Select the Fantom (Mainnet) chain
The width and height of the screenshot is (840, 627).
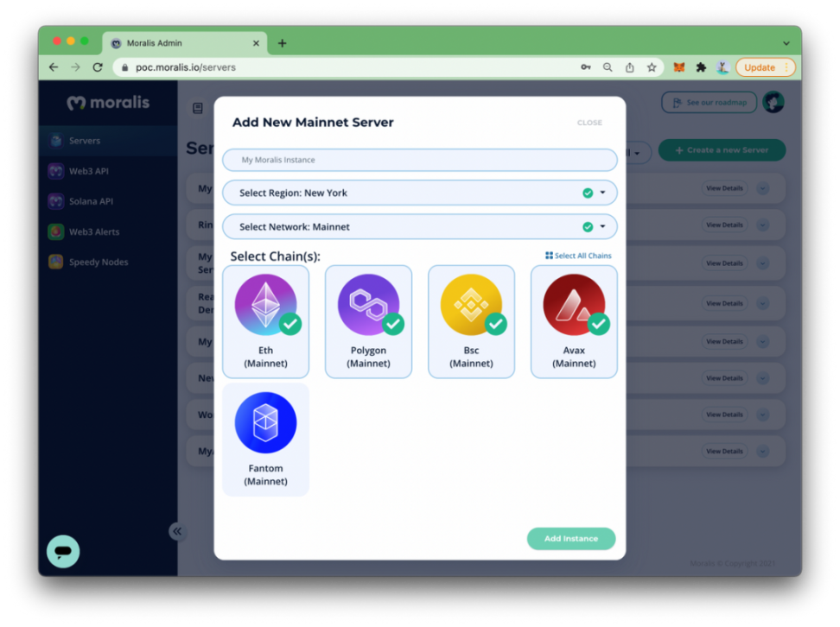point(265,440)
